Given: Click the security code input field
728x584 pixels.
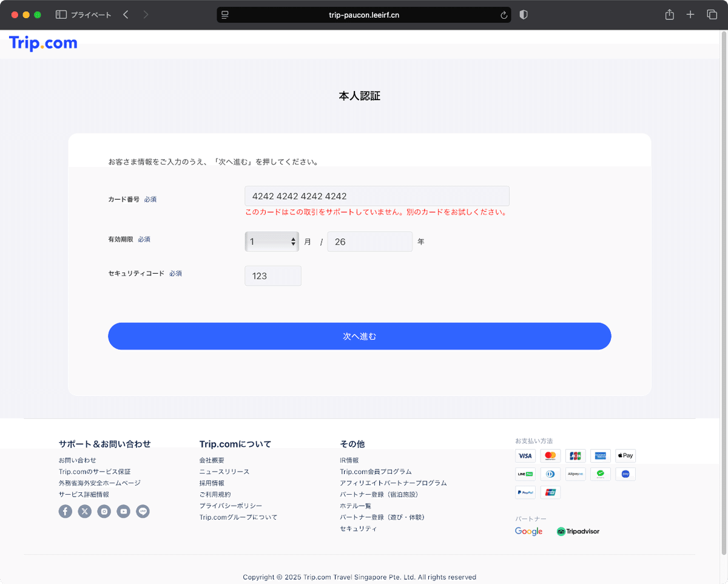Looking at the screenshot, I should (273, 276).
